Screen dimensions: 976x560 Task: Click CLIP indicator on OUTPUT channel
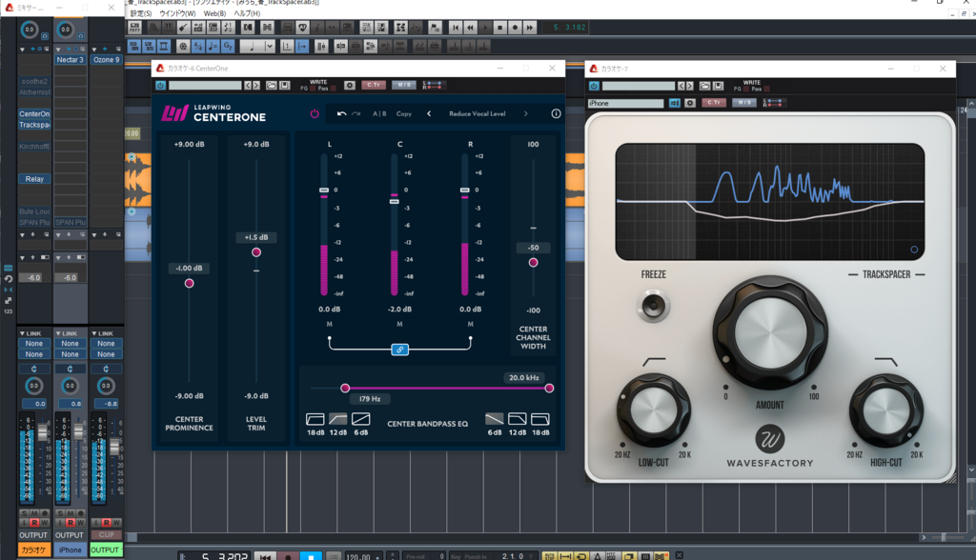(107, 535)
